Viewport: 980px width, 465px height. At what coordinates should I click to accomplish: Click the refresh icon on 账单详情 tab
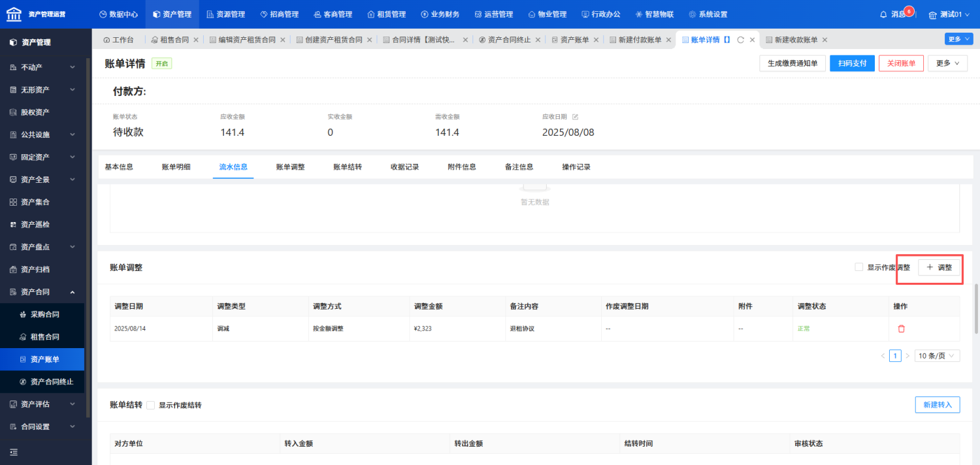741,40
